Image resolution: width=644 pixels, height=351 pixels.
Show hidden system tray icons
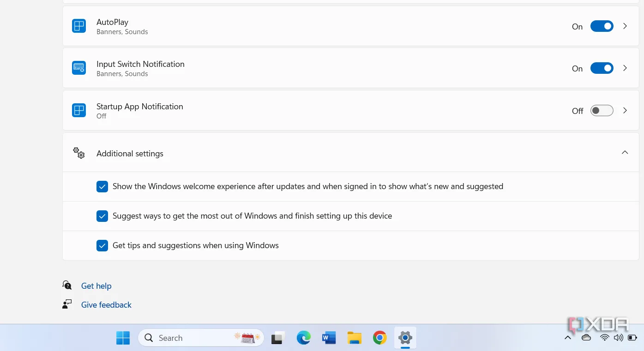[568, 338]
